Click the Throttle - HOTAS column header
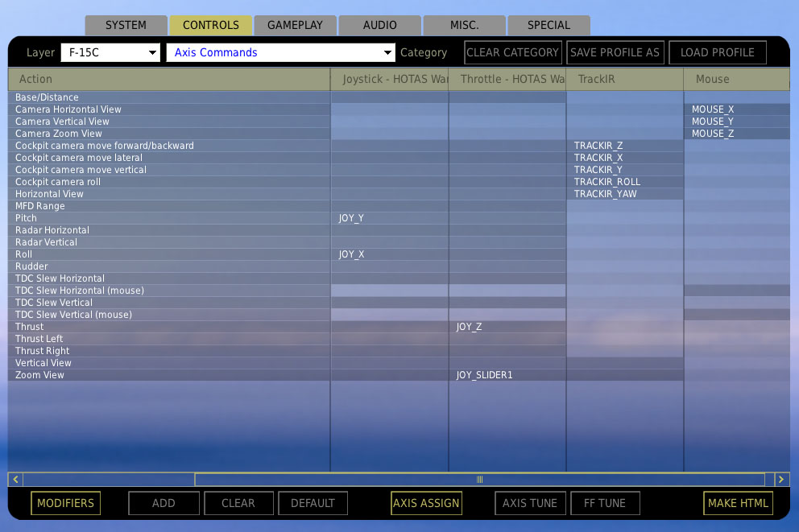 (507, 79)
